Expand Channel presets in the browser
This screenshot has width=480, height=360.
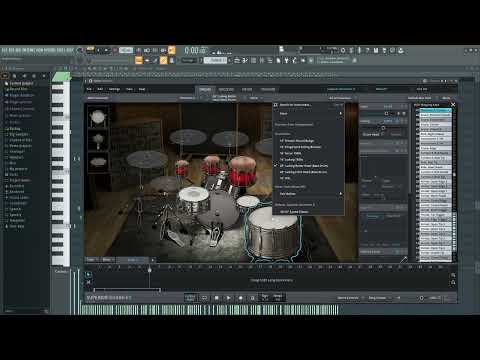[x=21, y=109]
